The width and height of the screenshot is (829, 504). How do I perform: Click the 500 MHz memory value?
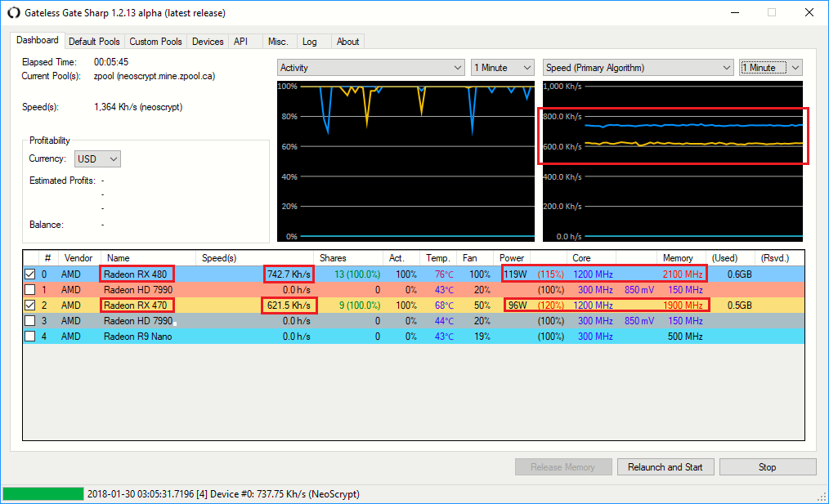[685, 337]
